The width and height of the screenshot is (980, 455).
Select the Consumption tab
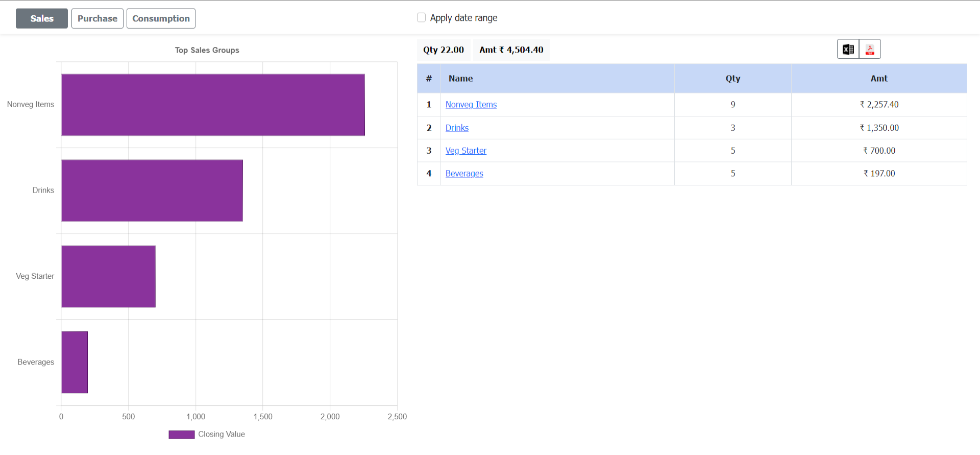[161, 18]
